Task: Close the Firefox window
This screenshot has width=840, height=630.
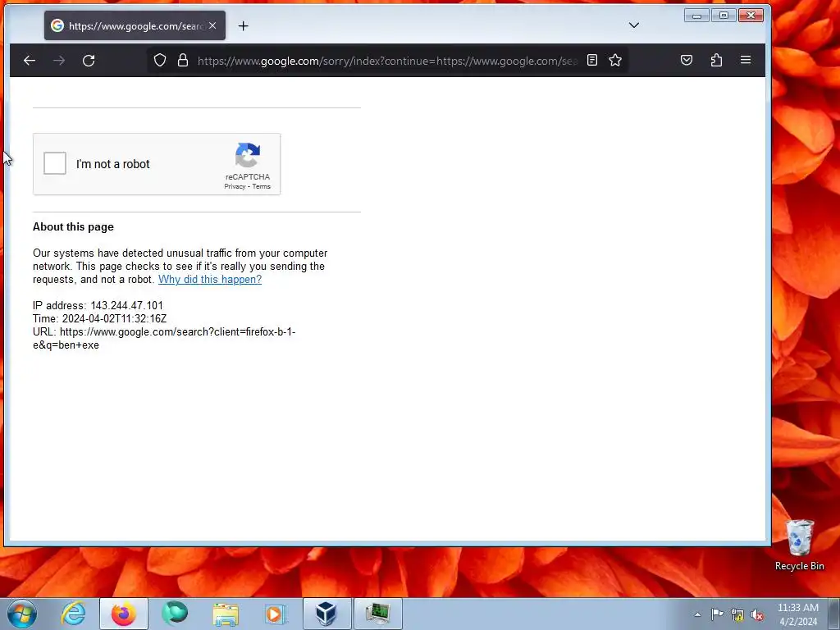Action: click(751, 16)
